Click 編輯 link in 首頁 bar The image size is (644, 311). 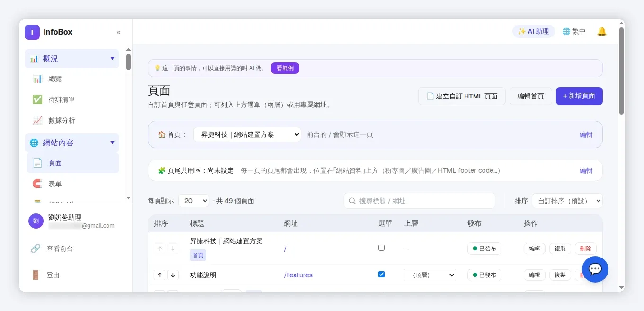click(x=586, y=134)
